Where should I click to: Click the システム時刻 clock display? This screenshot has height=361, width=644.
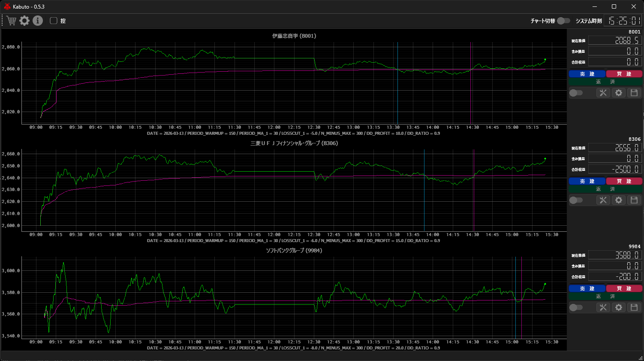tap(623, 21)
